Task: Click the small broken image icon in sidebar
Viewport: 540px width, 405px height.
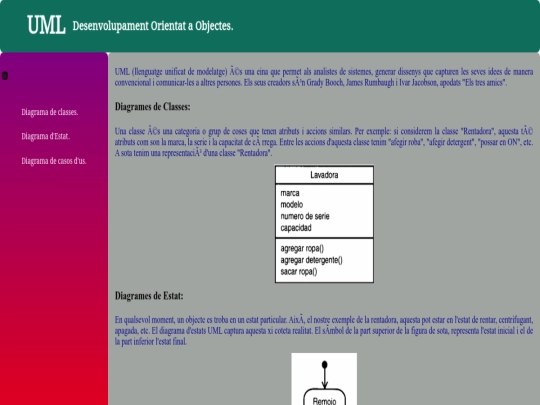Action: [x=5, y=75]
